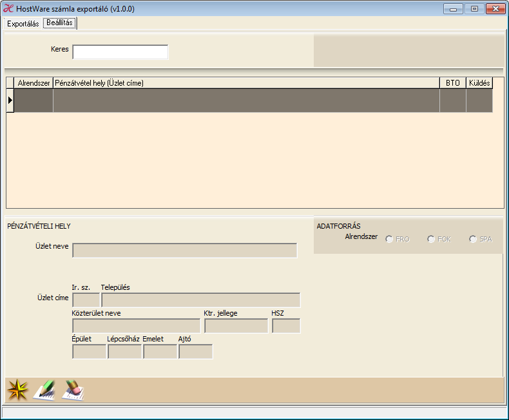Maximize the HostWare window

point(474,9)
